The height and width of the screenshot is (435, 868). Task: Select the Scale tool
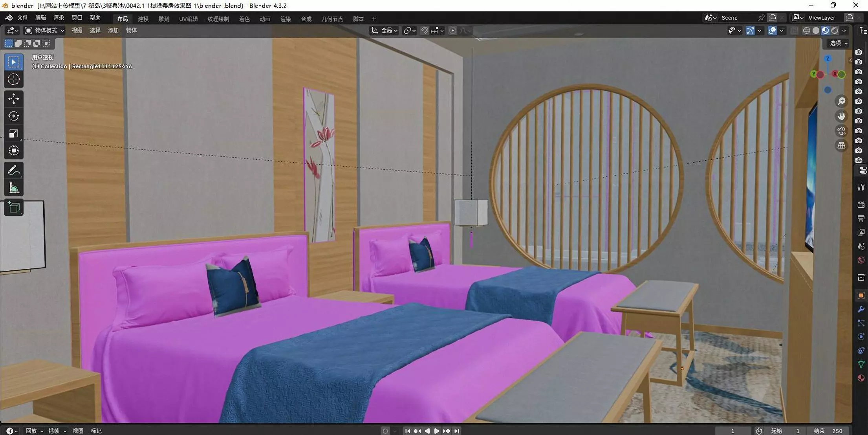(14, 133)
